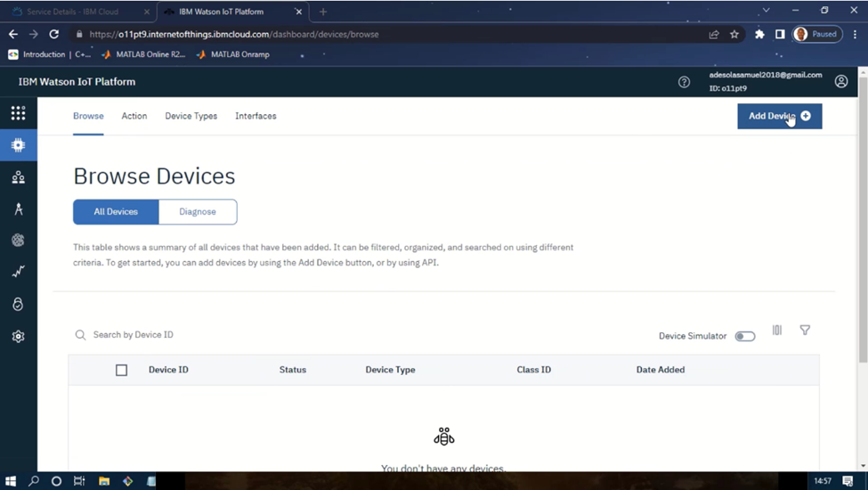Open the Security lock icon in sidebar

click(19, 304)
